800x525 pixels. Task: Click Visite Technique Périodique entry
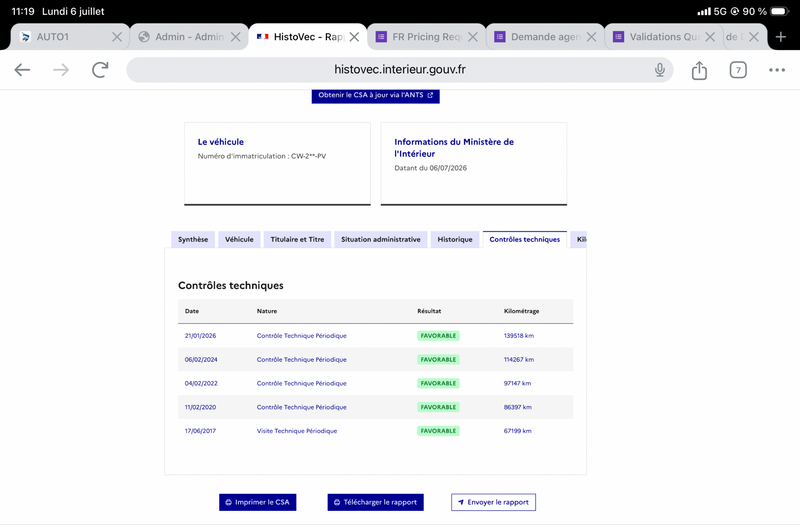[297, 431]
